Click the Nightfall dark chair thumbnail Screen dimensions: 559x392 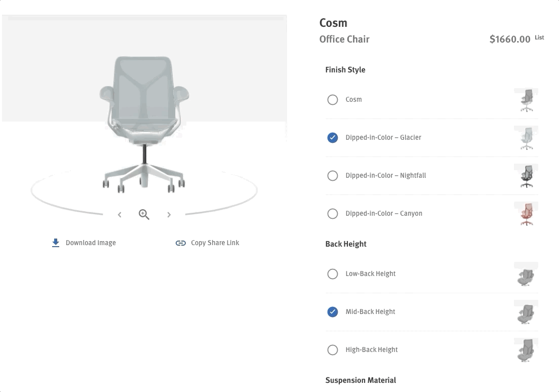coord(526,176)
